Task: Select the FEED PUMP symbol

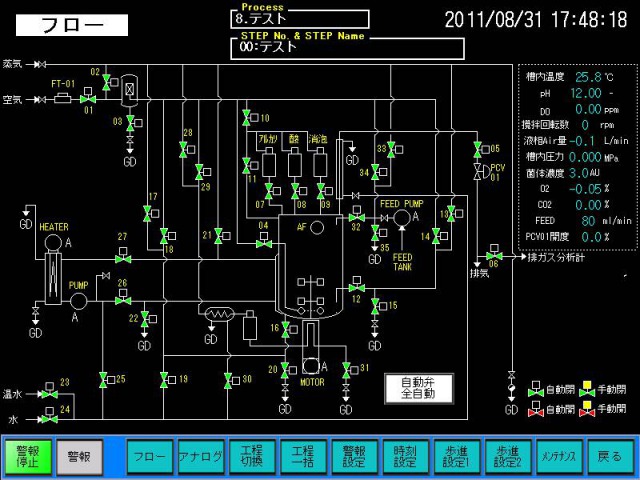Action: click(x=402, y=218)
